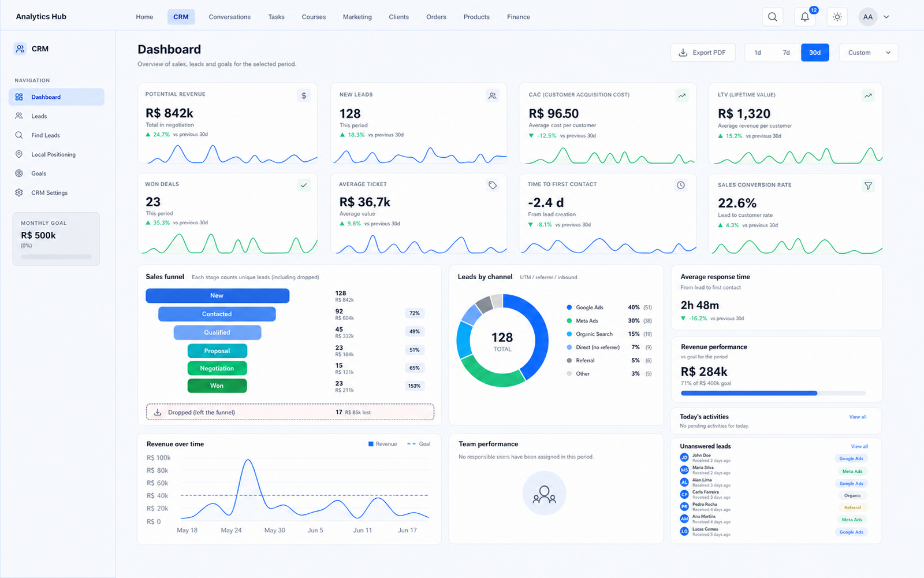Open the search magnifier in the header
Image resolution: width=924 pixels, height=578 pixels.
[772, 17]
